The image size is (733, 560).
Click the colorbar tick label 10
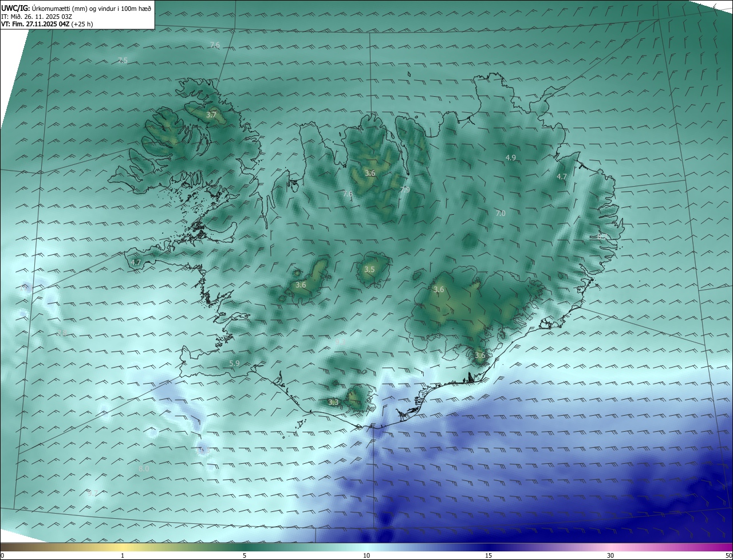(366, 555)
